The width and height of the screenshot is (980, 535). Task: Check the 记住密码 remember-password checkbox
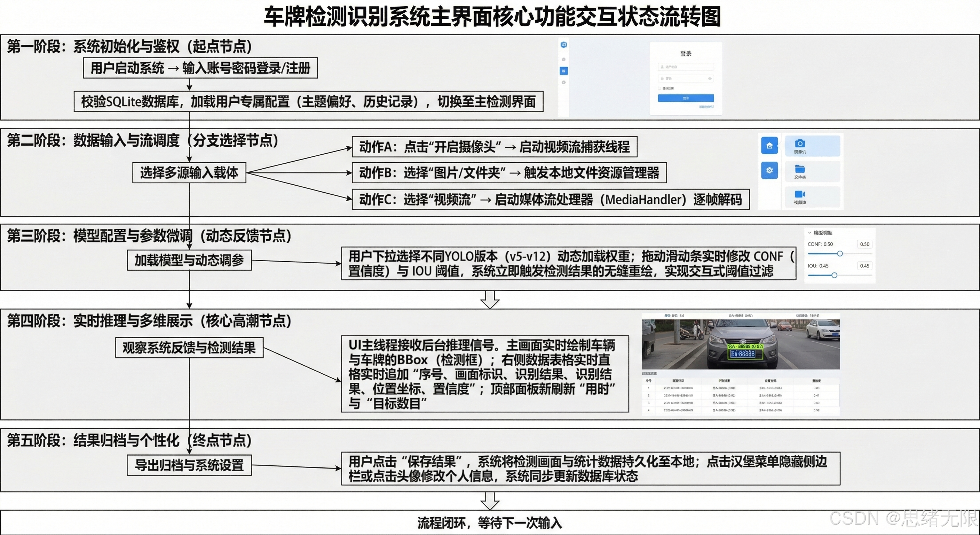pos(660,89)
